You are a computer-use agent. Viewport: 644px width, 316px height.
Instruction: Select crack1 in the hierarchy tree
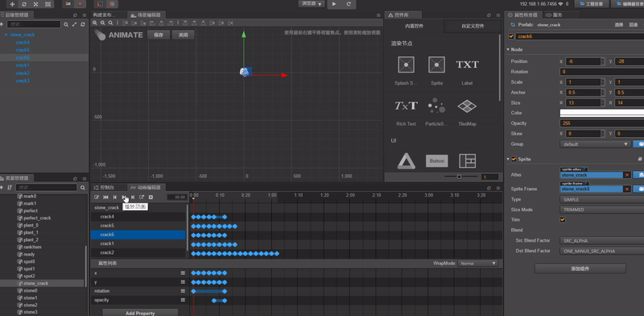click(x=23, y=65)
